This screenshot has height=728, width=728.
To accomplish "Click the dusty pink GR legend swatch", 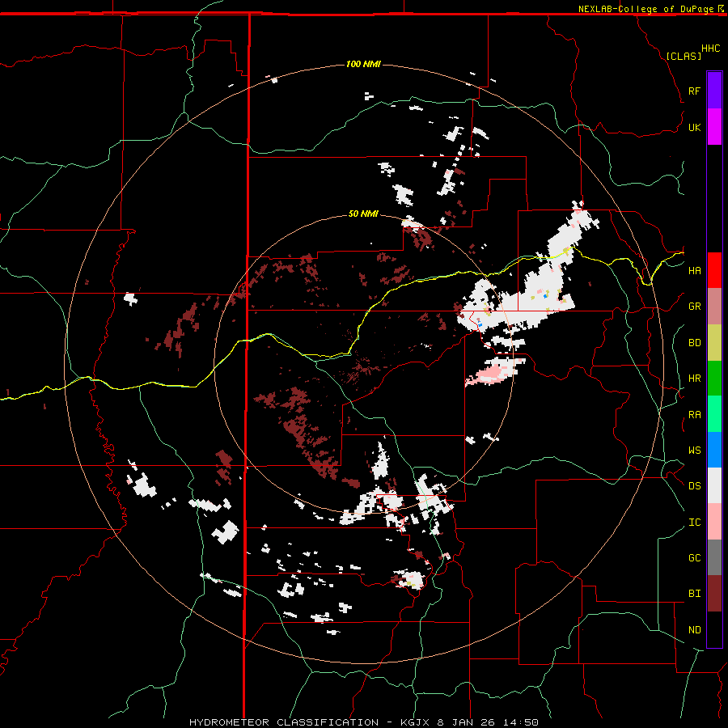I will [714, 307].
